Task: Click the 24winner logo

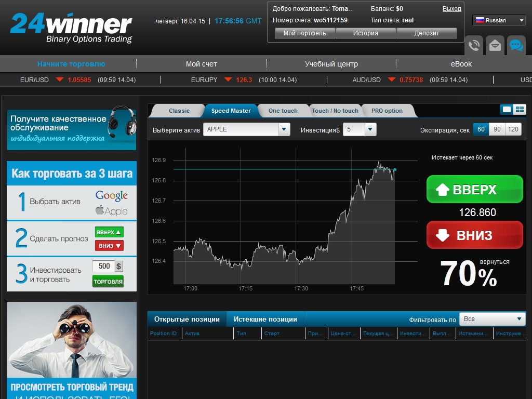Action: pos(71,28)
